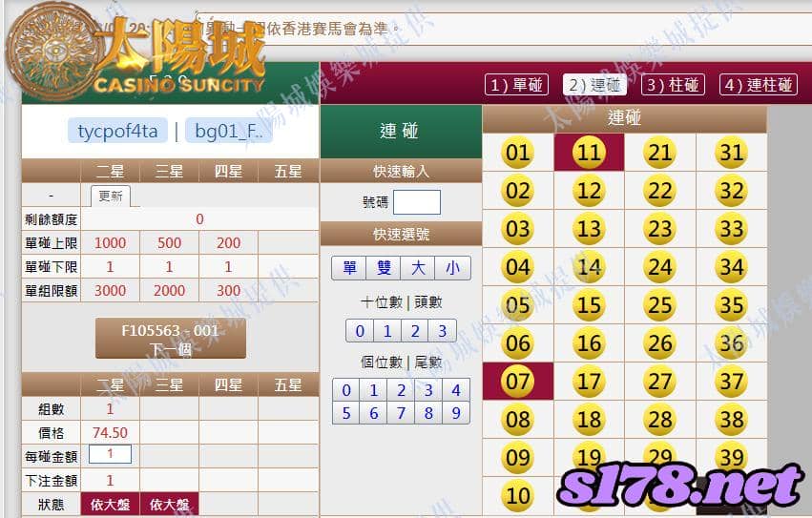Select units digit 0 under 尾數
This screenshot has height=518, width=812.
(346, 390)
